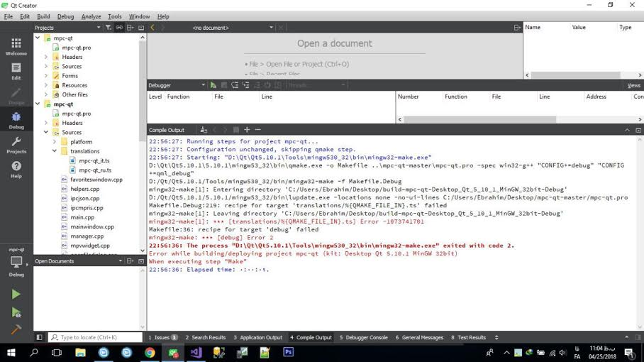Synchronize tree with editor link icon
Image resolution: width=644 pixels, height=362 pixels.
(x=119, y=28)
